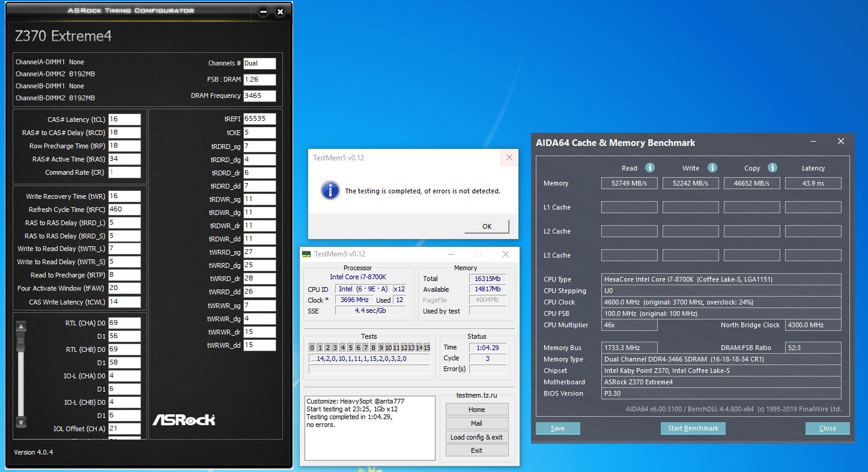Click the testmem.tz.ru label in TestMem5

click(477, 396)
